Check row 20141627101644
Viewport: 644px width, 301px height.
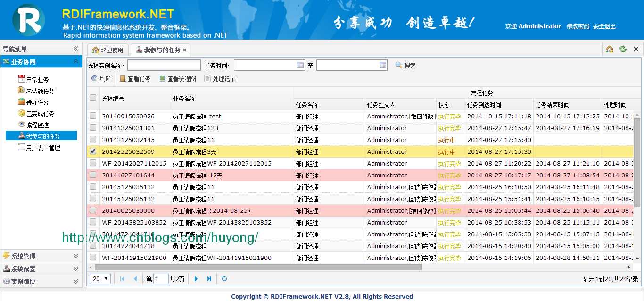pos(93,175)
